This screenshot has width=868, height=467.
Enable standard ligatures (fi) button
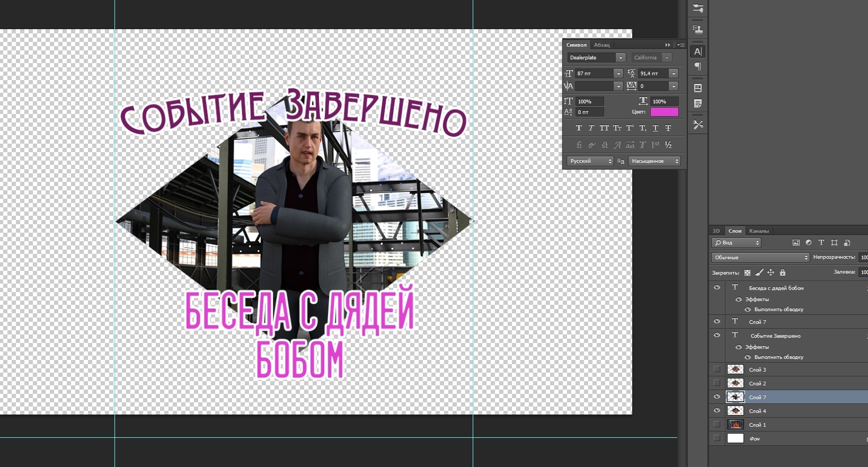point(579,145)
